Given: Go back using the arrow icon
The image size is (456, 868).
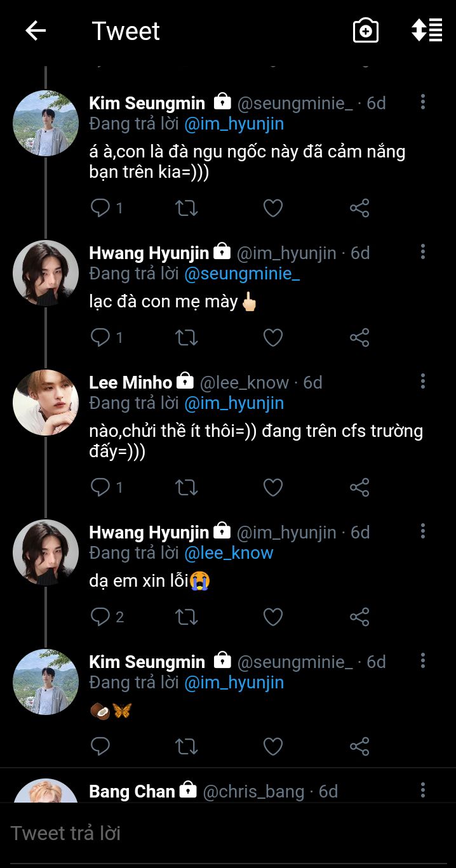Looking at the screenshot, I should point(36,30).
